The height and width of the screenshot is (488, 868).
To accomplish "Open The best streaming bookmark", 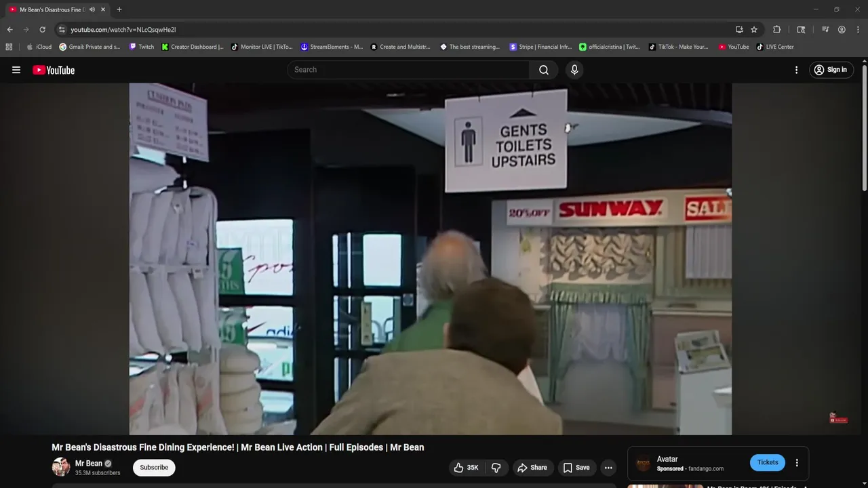I will click(x=470, y=47).
